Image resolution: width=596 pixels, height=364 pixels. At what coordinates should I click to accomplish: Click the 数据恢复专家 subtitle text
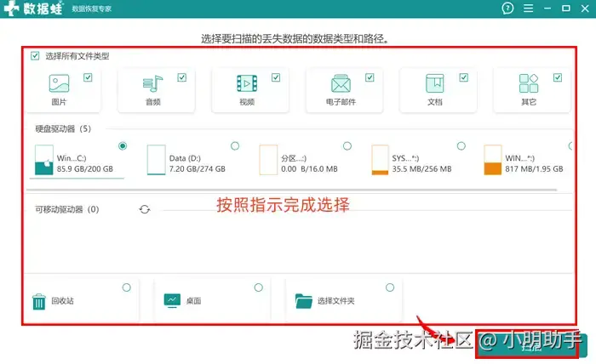click(x=92, y=9)
